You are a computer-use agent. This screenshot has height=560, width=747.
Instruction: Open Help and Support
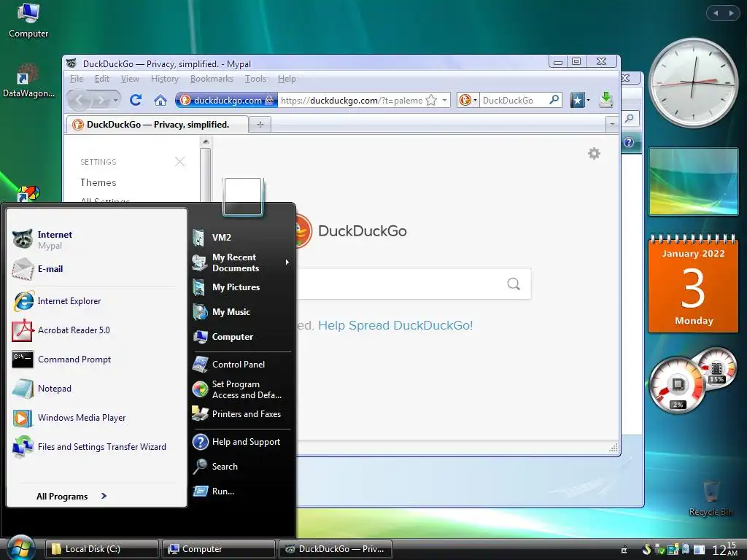[241, 442]
